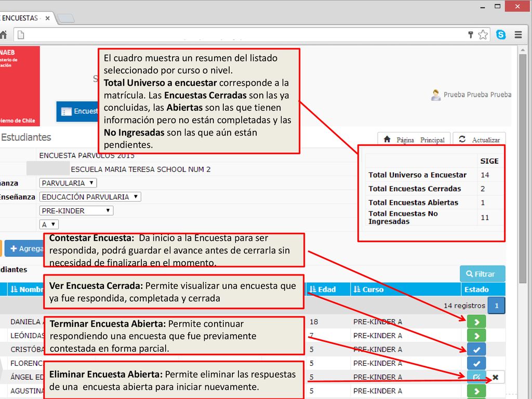Click the Página Principal button

(x=414, y=139)
